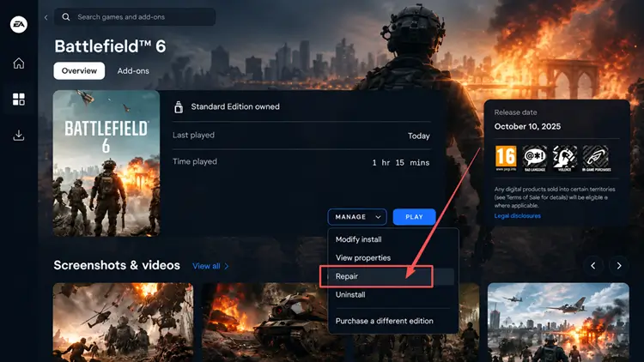Select Uninstall in the Manage menu
644x362 pixels.
(x=350, y=295)
